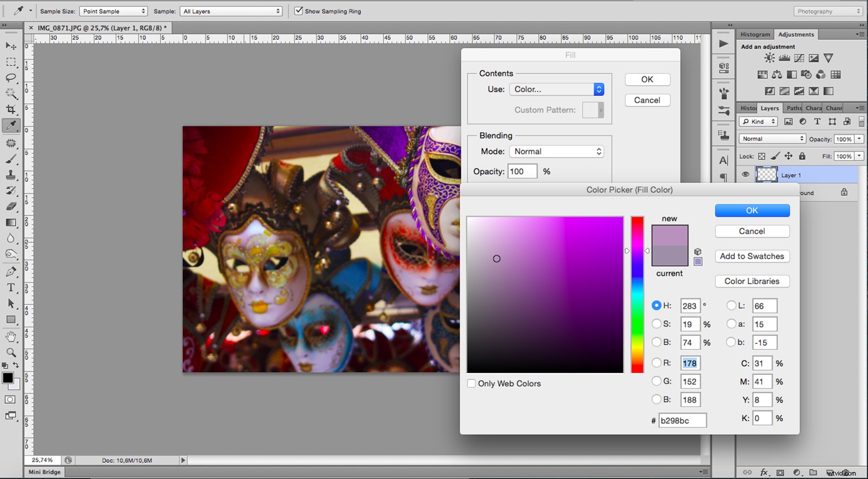Select the S radio button in Color Picker
This screenshot has width=868, height=479.
[656, 324]
